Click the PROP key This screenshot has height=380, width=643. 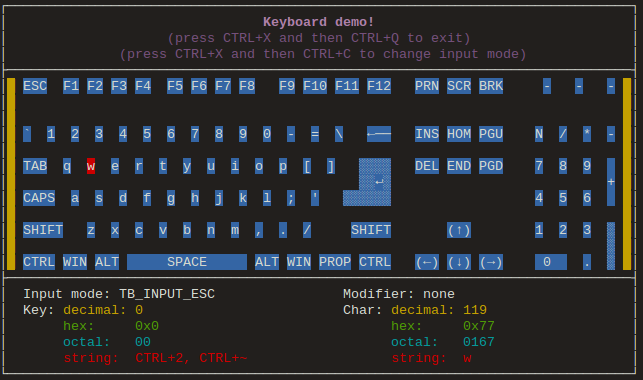[x=335, y=262]
